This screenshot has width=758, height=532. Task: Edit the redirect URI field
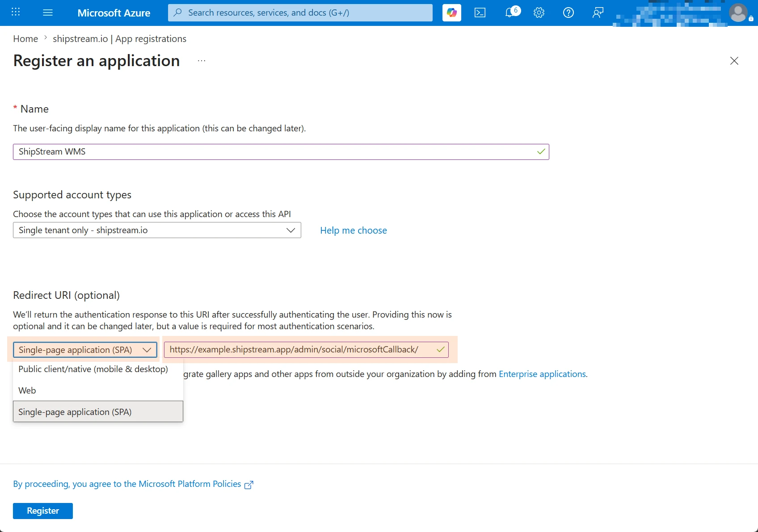tap(306, 350)
